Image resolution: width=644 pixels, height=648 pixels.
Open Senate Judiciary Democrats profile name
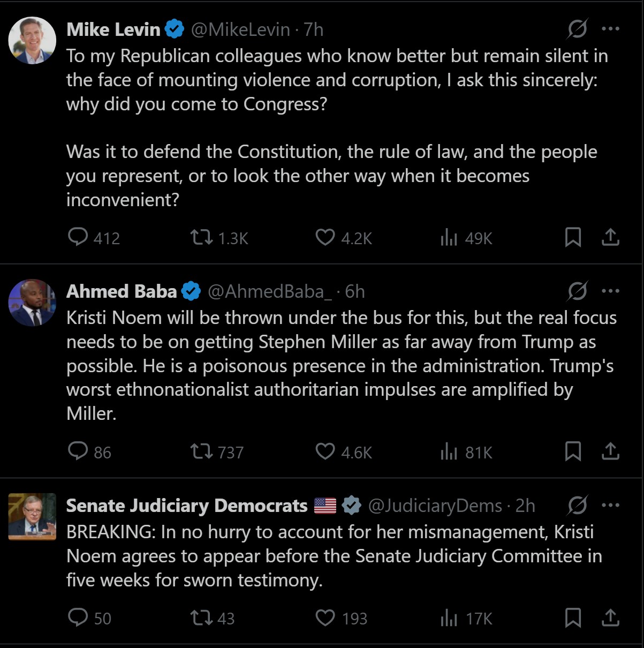pos(187,506)
